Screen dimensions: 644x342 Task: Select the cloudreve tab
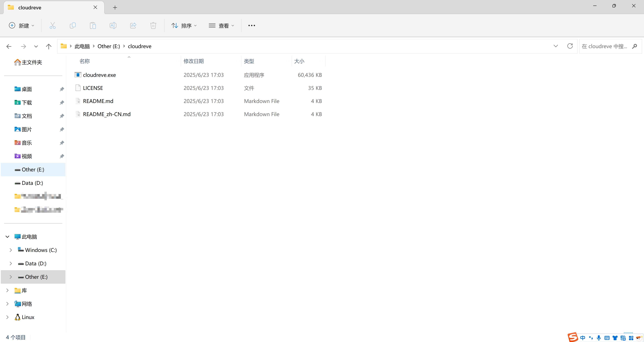click(x=54, y=8)
